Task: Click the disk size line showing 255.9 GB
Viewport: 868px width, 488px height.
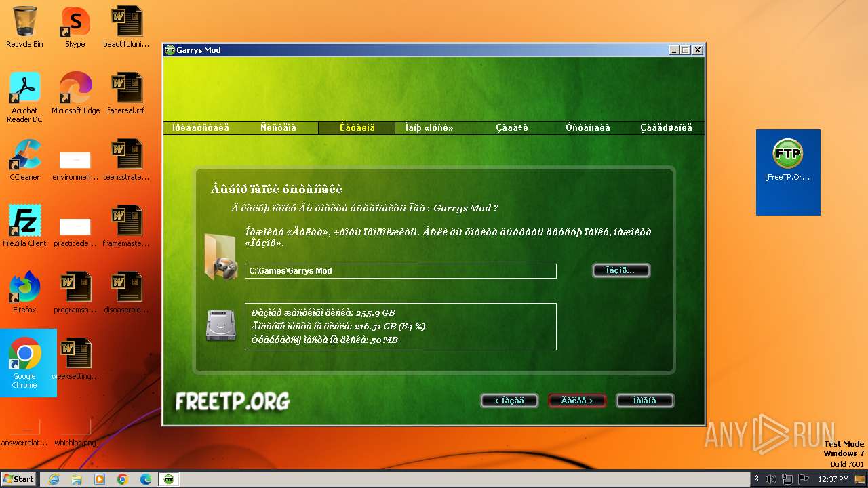Action: tap(323, 313)
